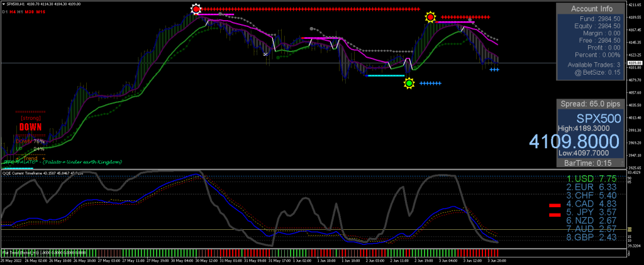This screenshot has height=265, width=644.
Task: Click the white-rayed red sell signal icon
Action: tap(196, 9)
